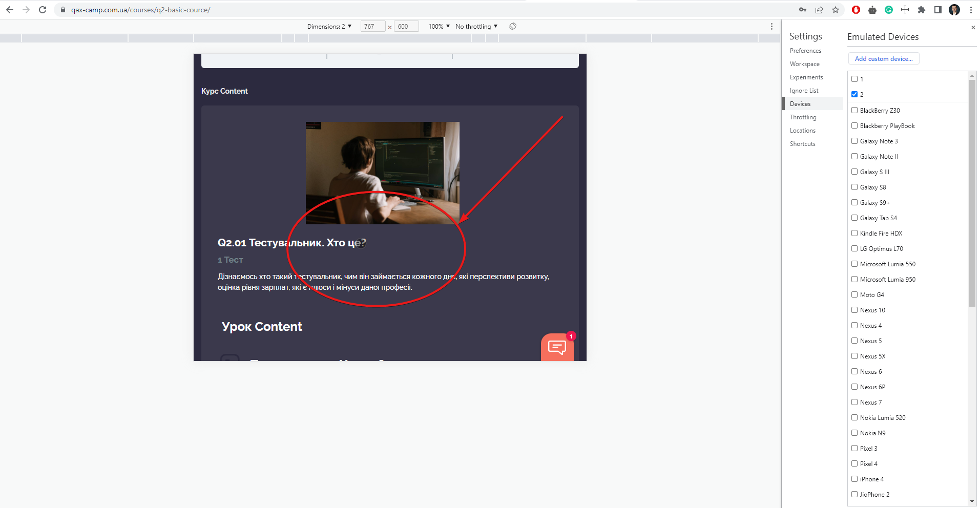Close the Settings panel

[972, 27]
